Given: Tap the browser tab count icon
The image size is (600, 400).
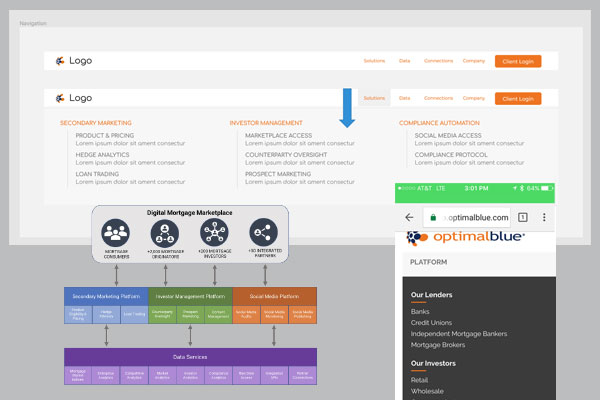Looking at the screenshot, I should (522, 217).
